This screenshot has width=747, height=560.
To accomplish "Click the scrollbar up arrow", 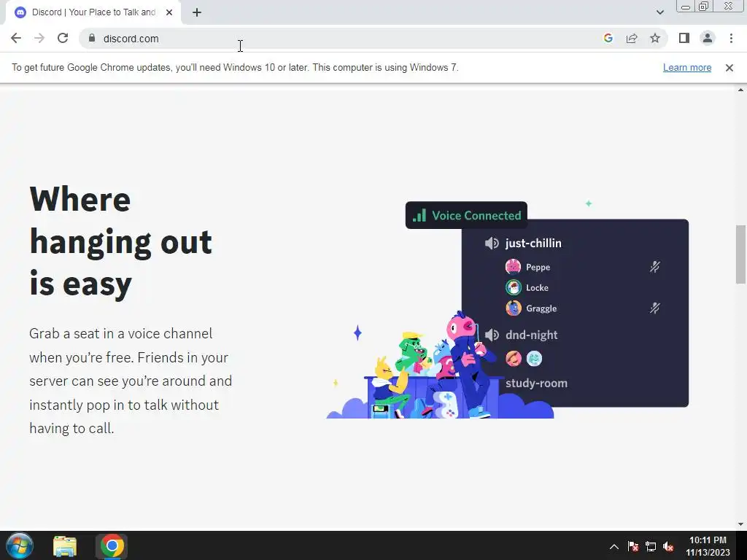I will coord(740,90).
